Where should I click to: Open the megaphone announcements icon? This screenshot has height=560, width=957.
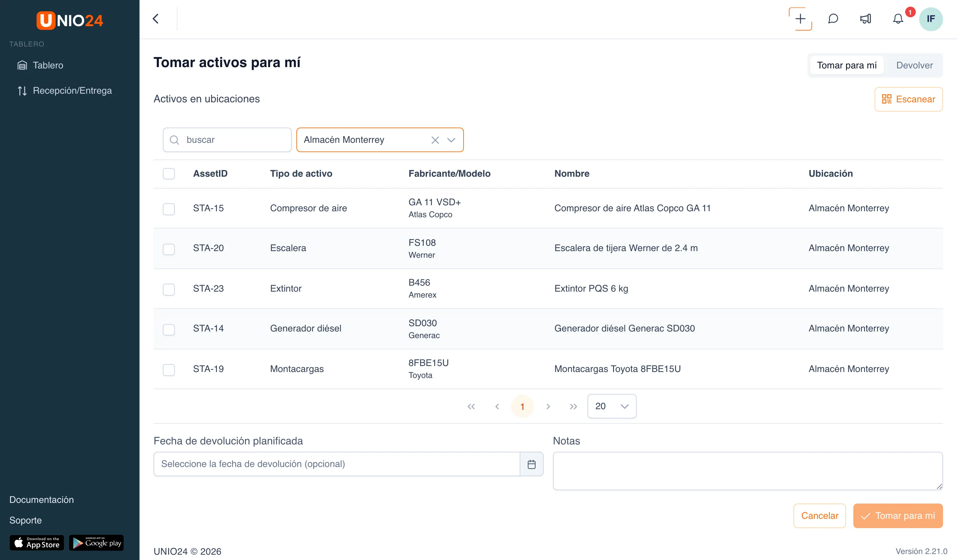(x=866, y=19)
